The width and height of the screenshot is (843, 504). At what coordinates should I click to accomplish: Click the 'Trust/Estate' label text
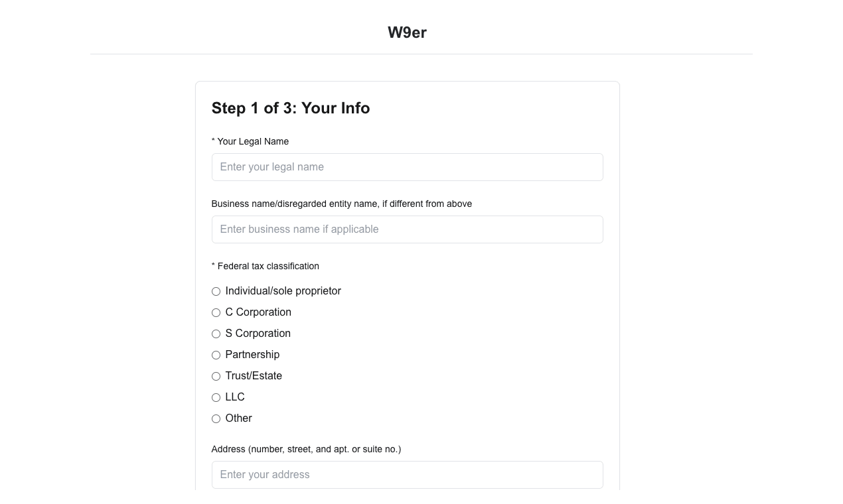coord(254,376)
